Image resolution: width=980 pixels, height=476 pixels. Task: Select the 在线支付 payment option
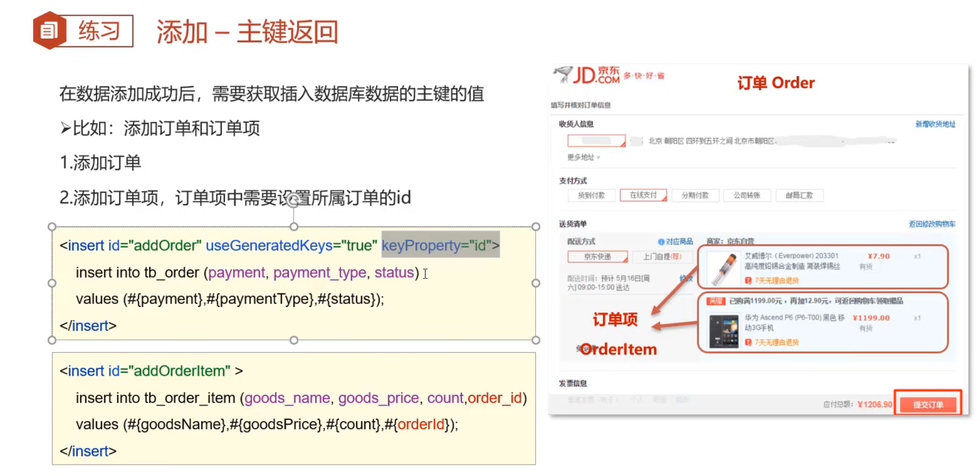643,195
